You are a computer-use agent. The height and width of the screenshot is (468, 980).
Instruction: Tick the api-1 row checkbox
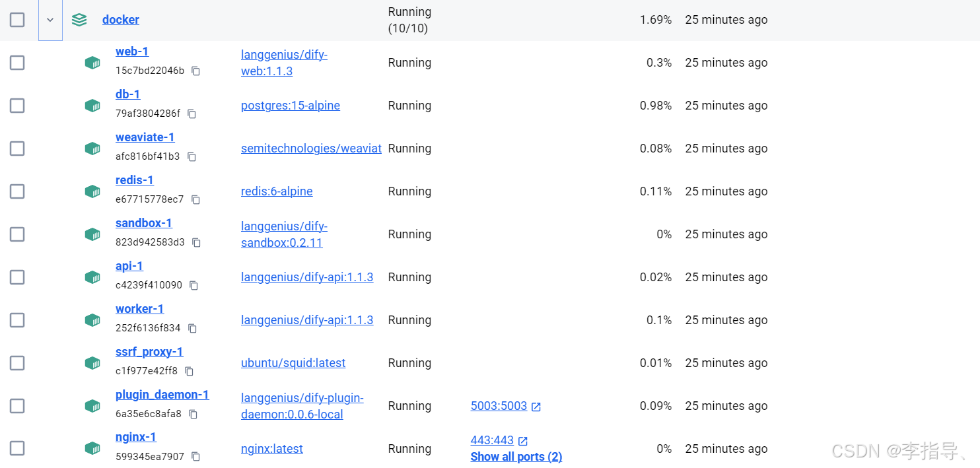[x=17, y=277]
